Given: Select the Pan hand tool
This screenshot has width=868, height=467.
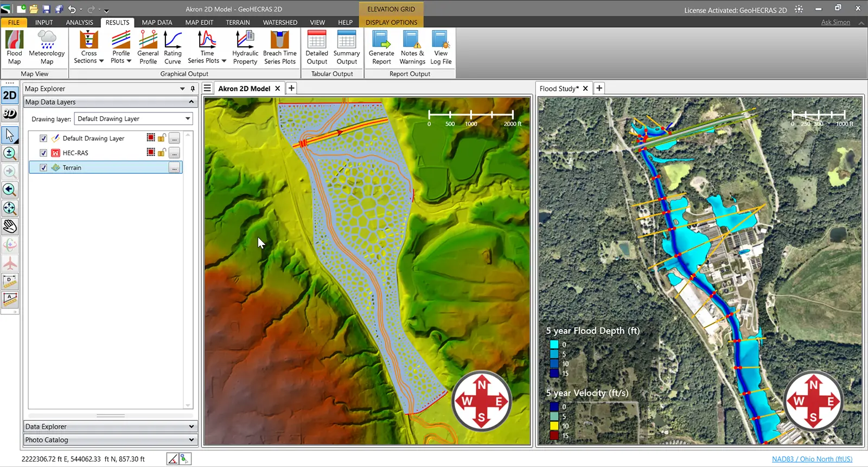Looking at the screenshot, I should tap(10, 226).
